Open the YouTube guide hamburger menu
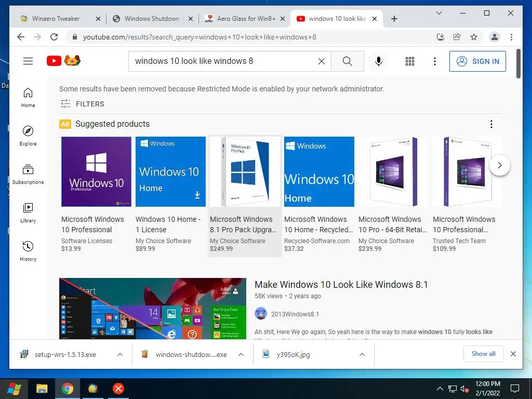Screen dimensions: 532x399 coord(28,61)
